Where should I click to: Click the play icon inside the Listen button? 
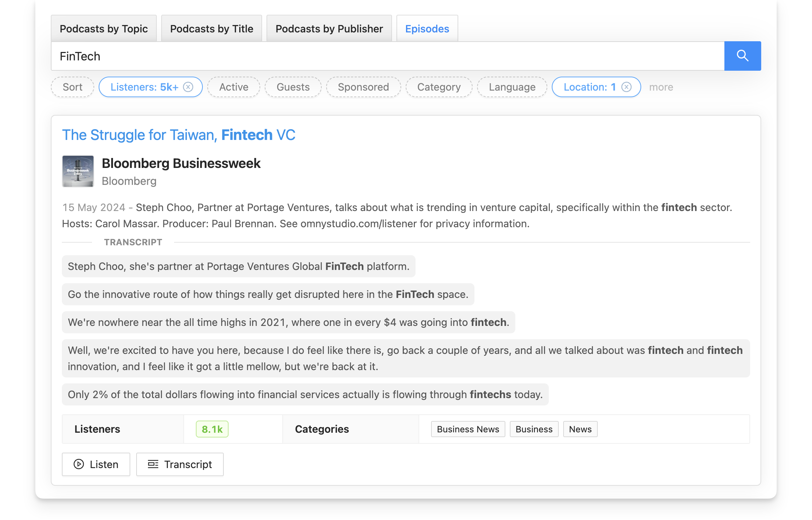point(79,464)
